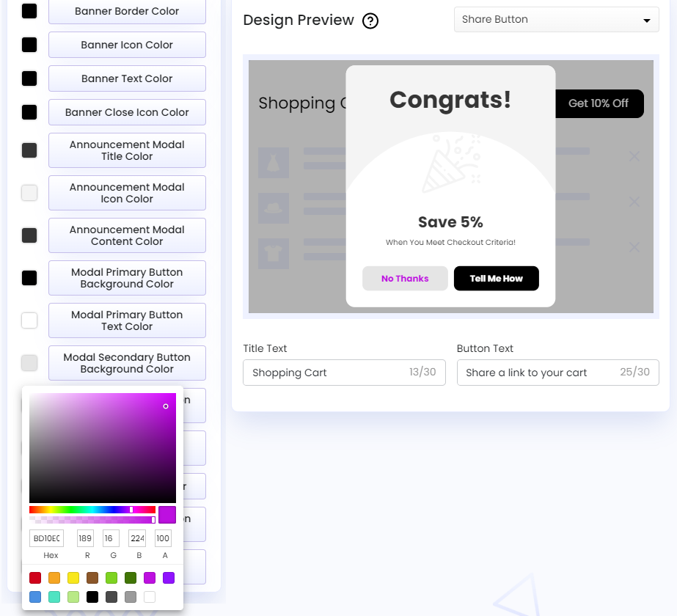Click the No Thanks button
677x616 pixels.
tap(405, 278)
